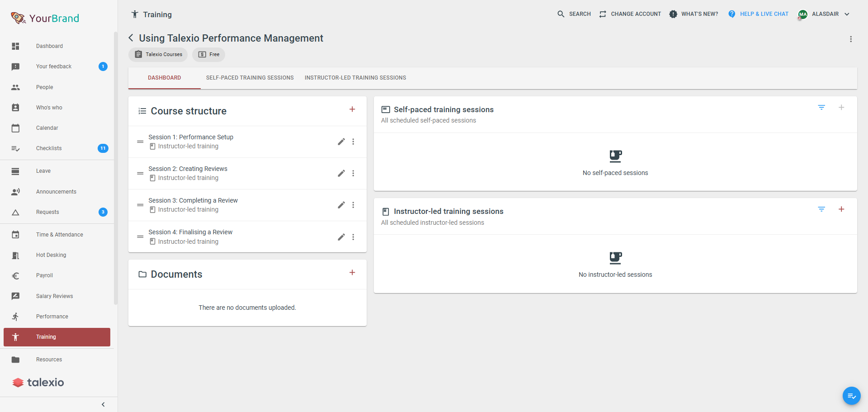Click the Free price chip
Viewport: 868px width, 412px height.
[x=209, y=54]
